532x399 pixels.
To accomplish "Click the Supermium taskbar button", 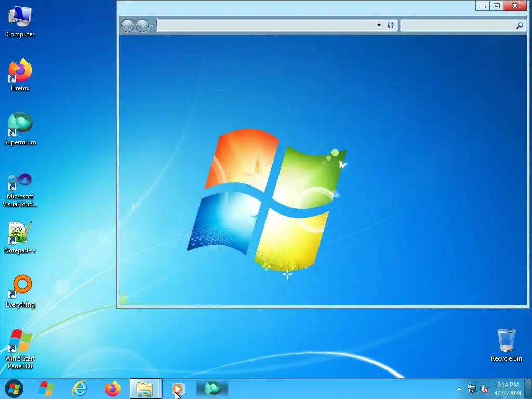I will [x=212, y=389].
